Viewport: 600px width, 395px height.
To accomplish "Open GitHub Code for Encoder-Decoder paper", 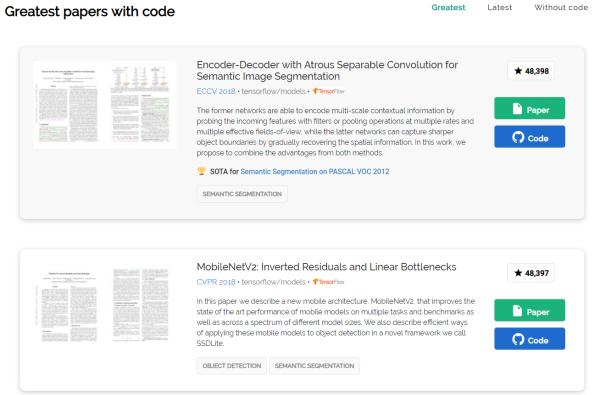I will [x=529, y=137].
